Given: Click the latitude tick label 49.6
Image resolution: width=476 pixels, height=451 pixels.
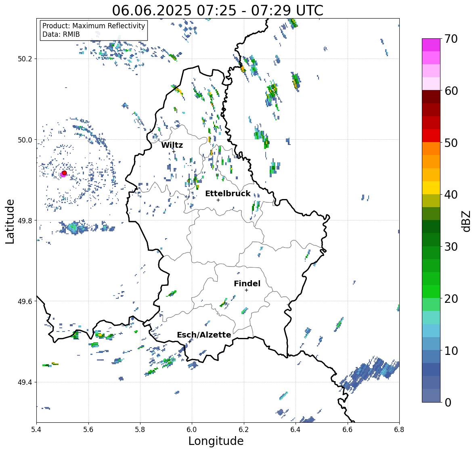Looking at the screenshot, I should pyautogui.click(x=25, y=301).
